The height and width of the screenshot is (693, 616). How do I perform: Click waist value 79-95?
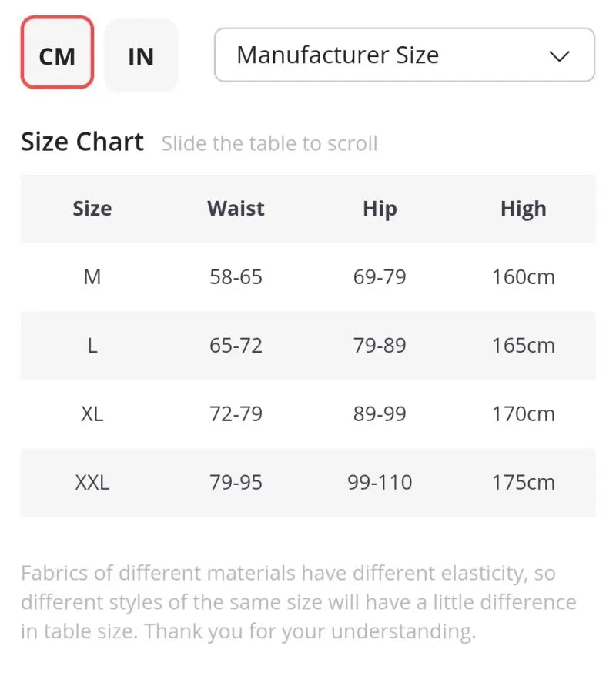point(236,483)
